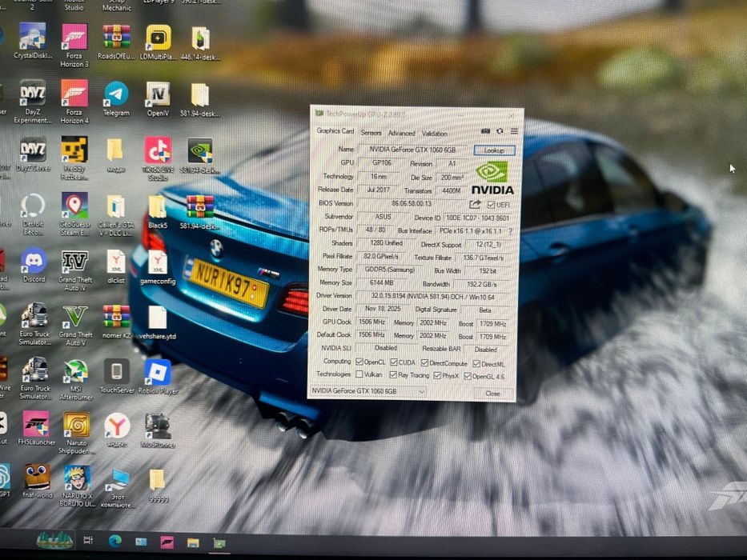Image resolution: width=747 pixels, height=560 pixels.
Task: Toggle the DirectCompute checkbox
Action: point(424,363)
